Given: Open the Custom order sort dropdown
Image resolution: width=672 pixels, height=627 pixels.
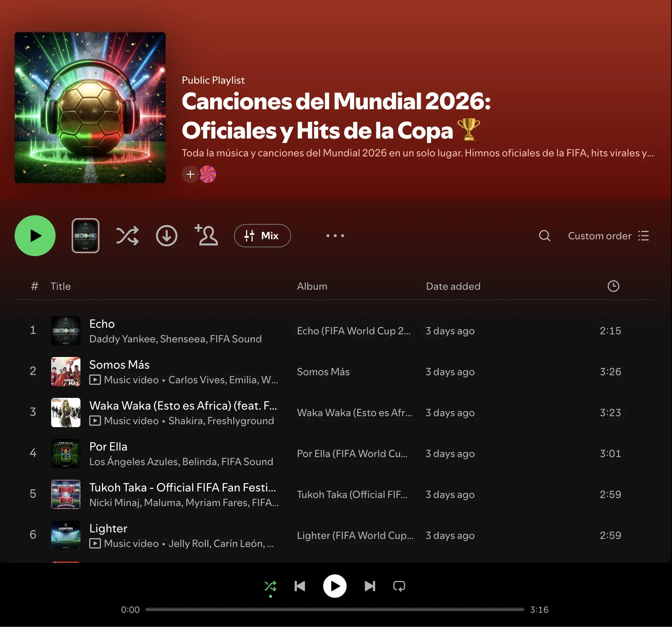Looking at the screenshot, I should click(608, 236).
